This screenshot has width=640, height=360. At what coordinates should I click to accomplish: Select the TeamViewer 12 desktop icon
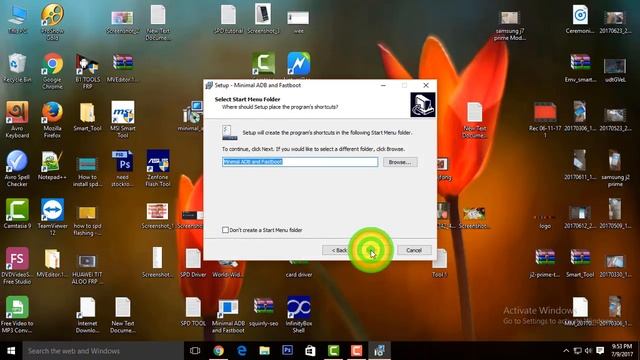point(52,217)
